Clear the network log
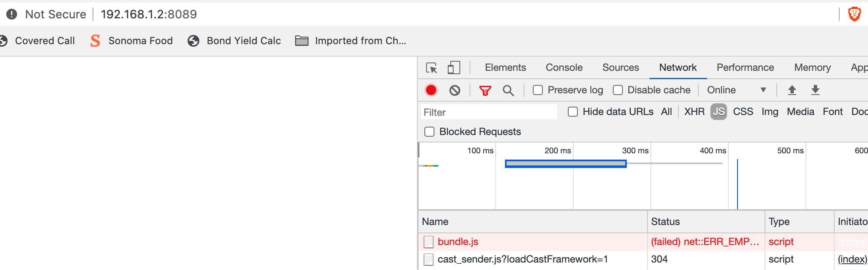The height and width of the screenshot is (270, 868). pos(455,90)
